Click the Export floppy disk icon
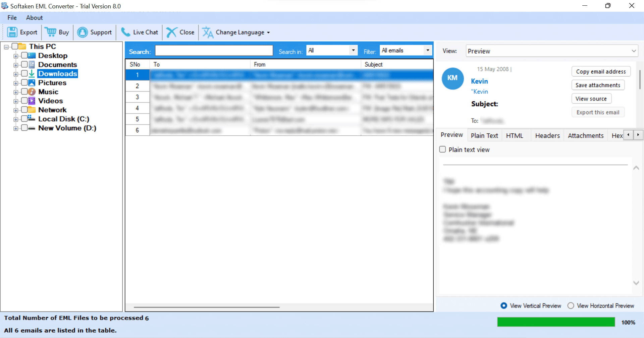The height and width of the screenshot is (338, 644). coord(12,32)
